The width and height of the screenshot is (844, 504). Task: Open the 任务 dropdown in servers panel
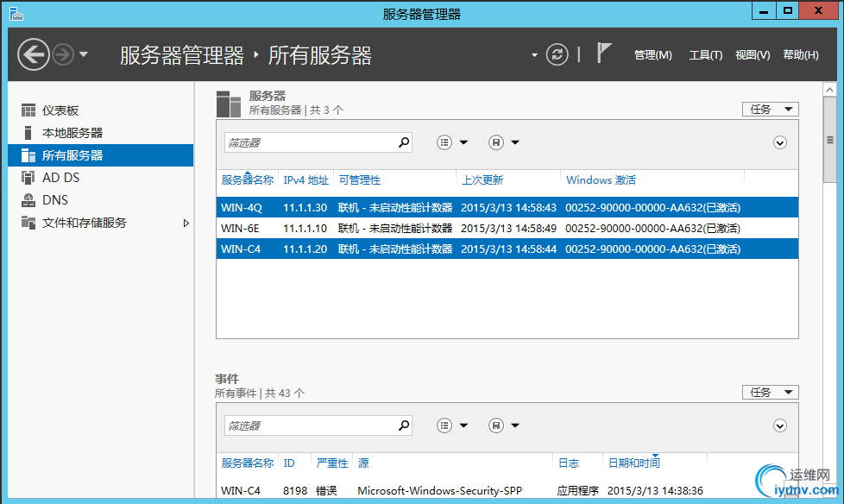coord(770,110)
